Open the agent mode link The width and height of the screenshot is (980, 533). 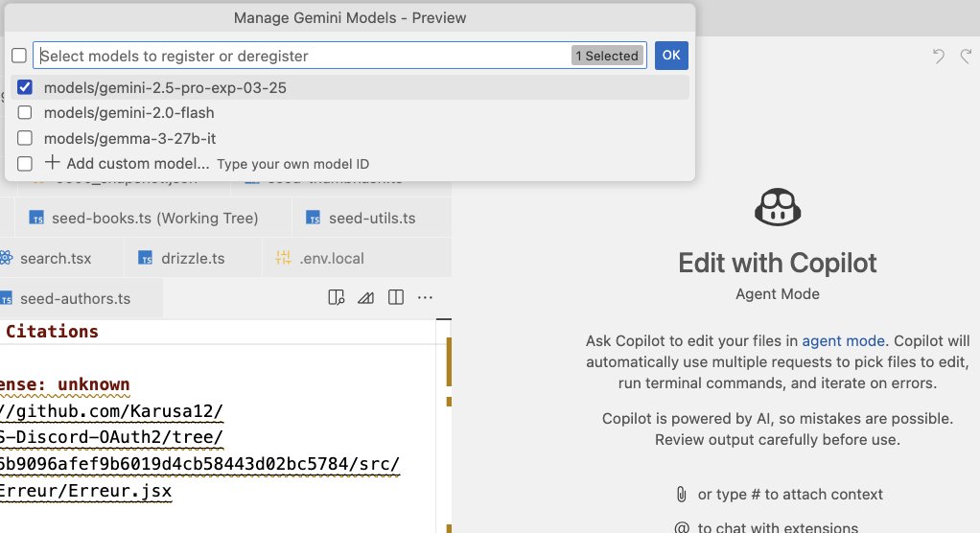(x=843, y=341)
